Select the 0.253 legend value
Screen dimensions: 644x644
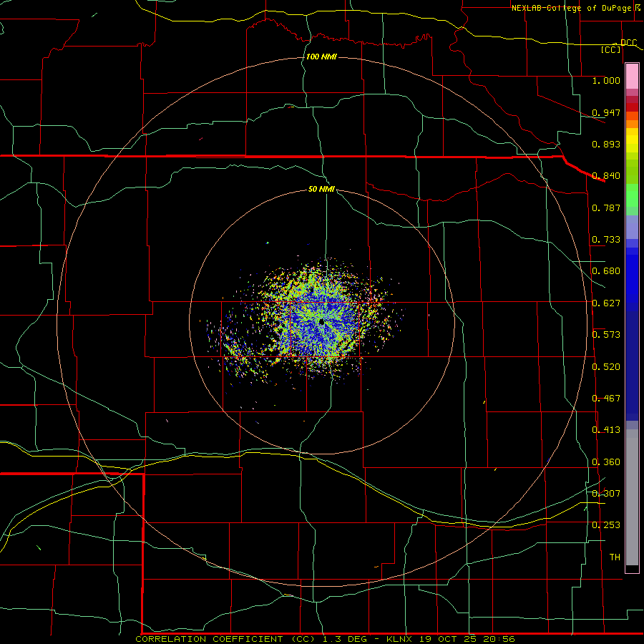pos(606,525)
